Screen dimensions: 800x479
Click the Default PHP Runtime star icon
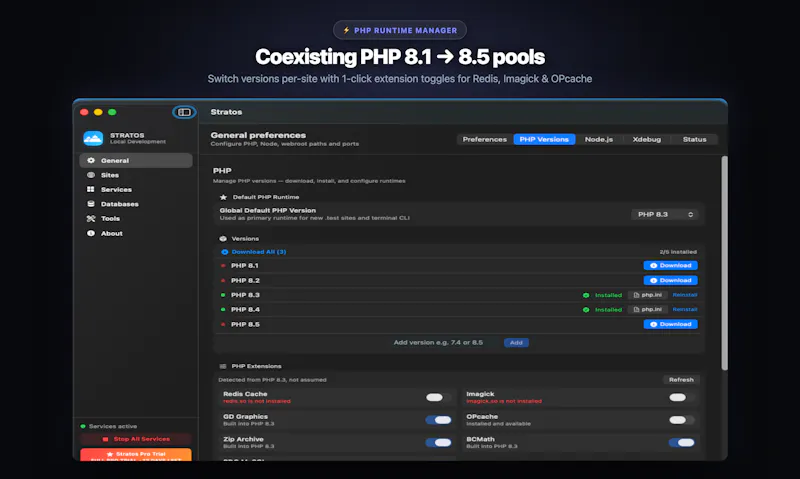(x=223, y=197)
